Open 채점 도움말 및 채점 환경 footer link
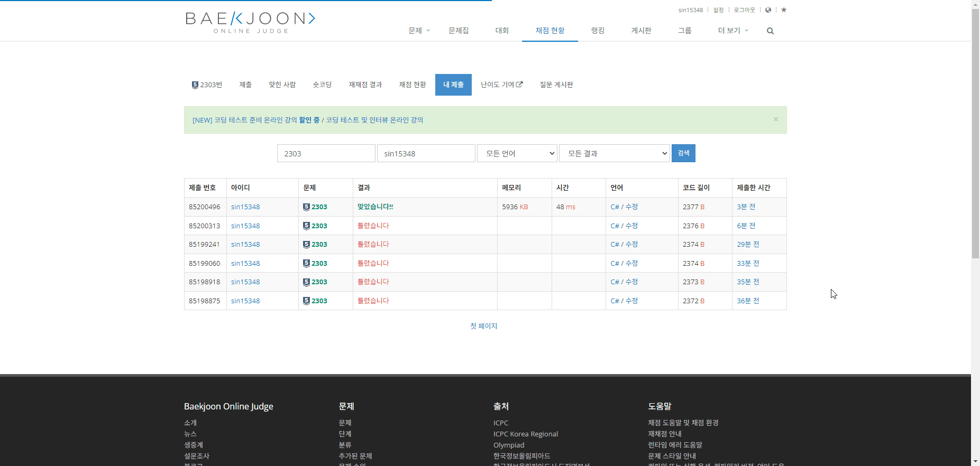Image resolution: width=980 pixels, height=466 pixels. coord(683,423)
